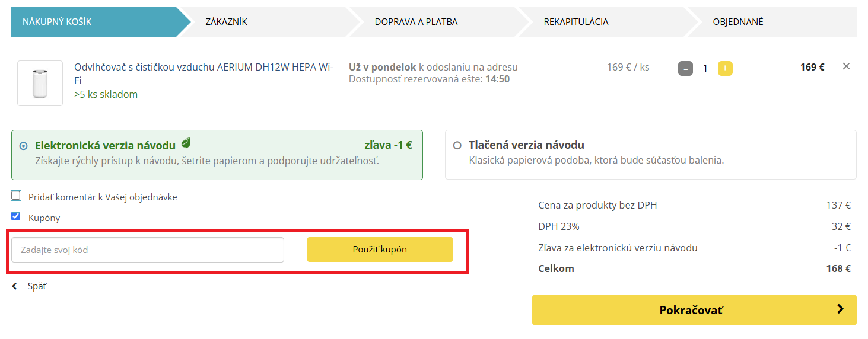Screen dimensions: 868x339
Task: Enable the Pridať komentár checkbox
Action: tap(16, 196)
